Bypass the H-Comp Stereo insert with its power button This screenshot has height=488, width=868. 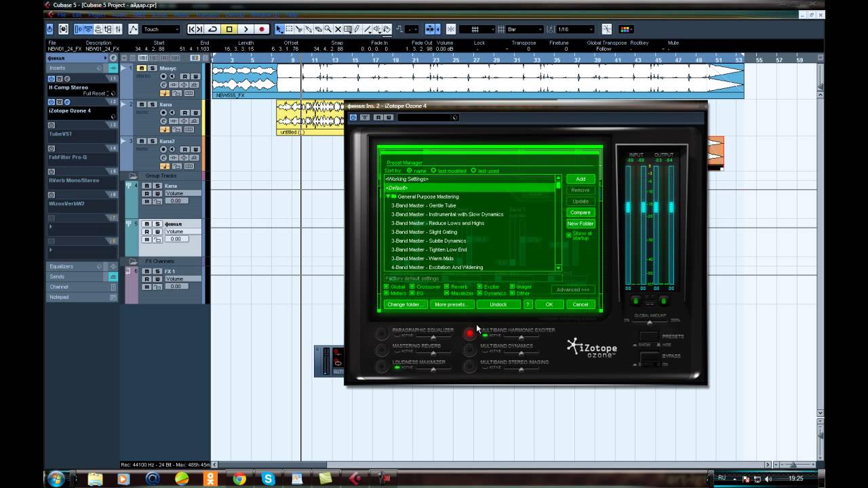(52, 79)
